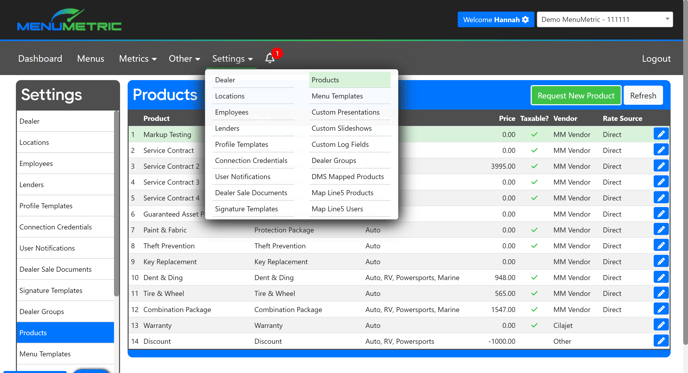Select Dealer in Settings dropdown
This screenshot has height=373, width=688.
coord(253,80)
